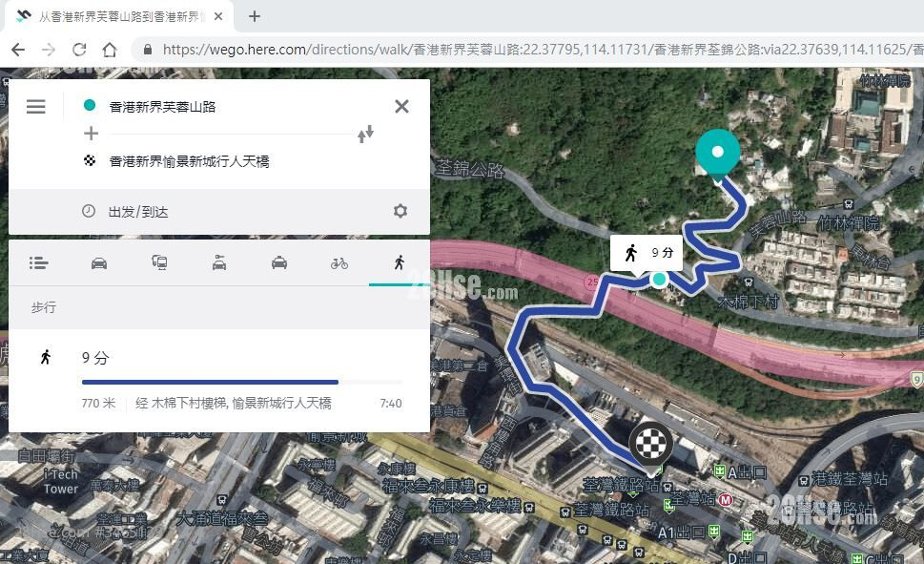Select public transit mode

pyautogui.click(x=159, y=262)
